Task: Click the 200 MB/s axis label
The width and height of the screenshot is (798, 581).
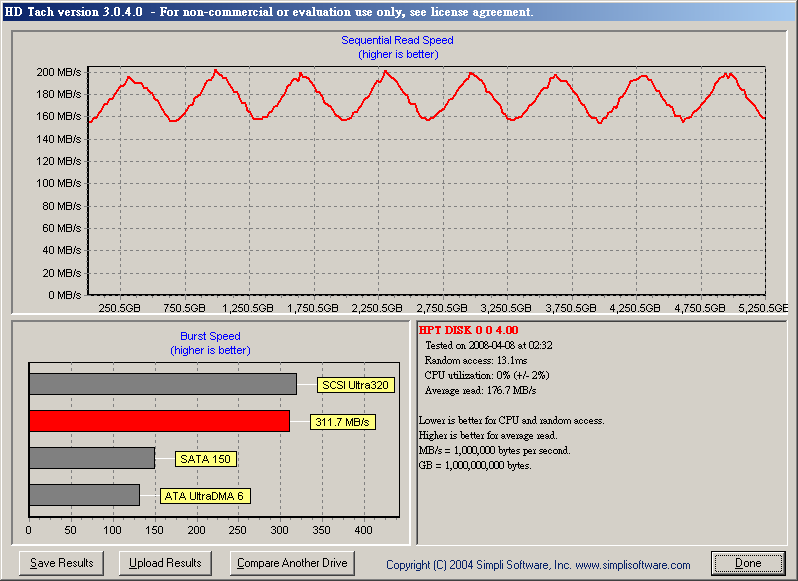Action: (x=59, y=72)
